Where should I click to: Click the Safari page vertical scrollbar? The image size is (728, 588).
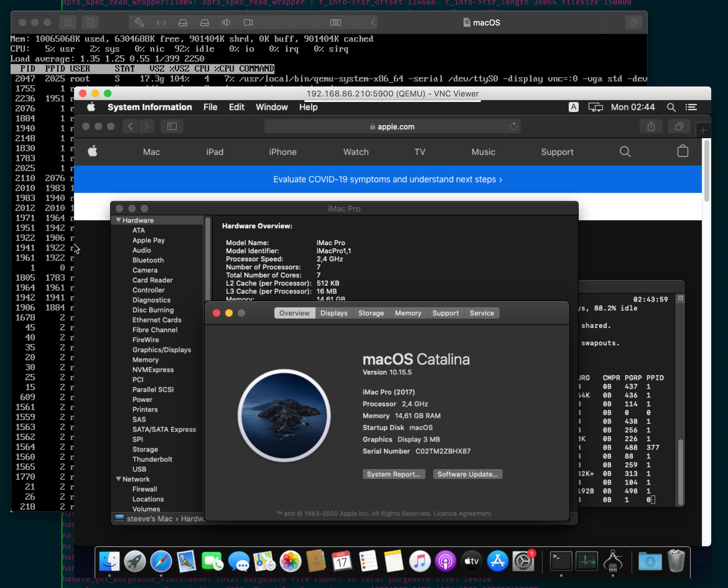(x=707, y=171)
